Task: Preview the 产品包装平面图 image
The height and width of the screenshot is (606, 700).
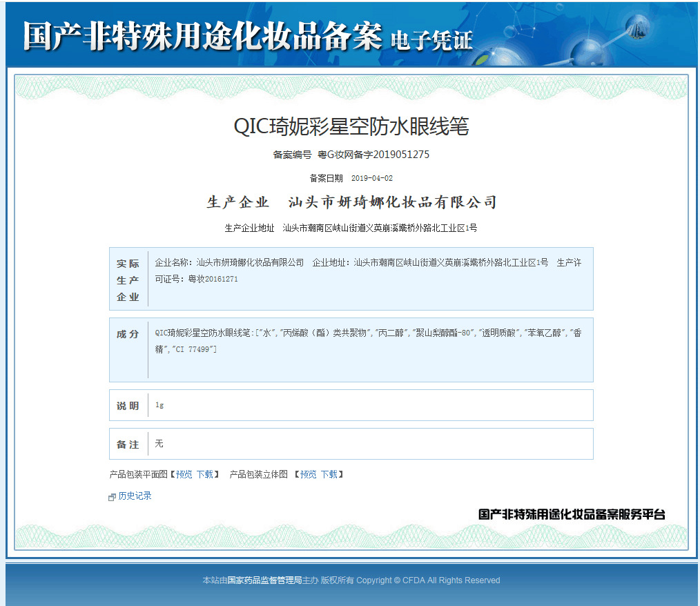Action: tap(184, 474)
